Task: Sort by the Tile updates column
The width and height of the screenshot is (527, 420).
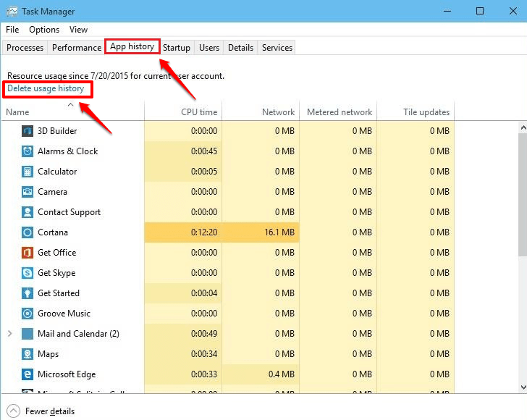Action: coord(416,112)
